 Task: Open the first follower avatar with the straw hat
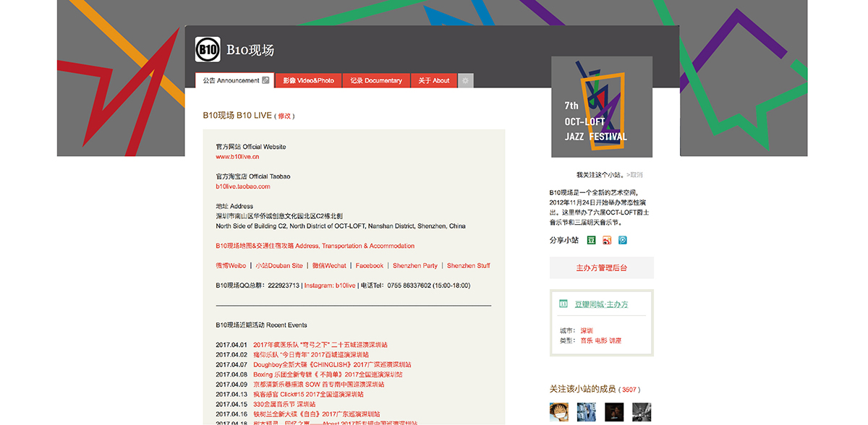click(x=559, y=412)
